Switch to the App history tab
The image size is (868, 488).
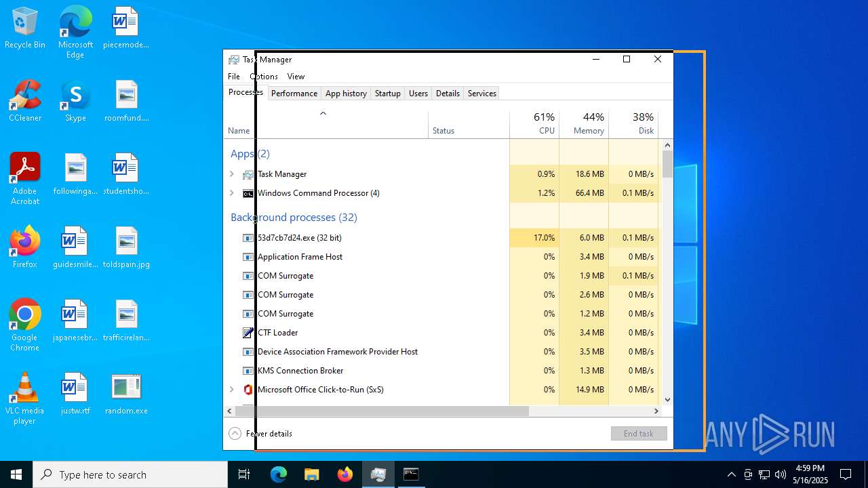346,94
